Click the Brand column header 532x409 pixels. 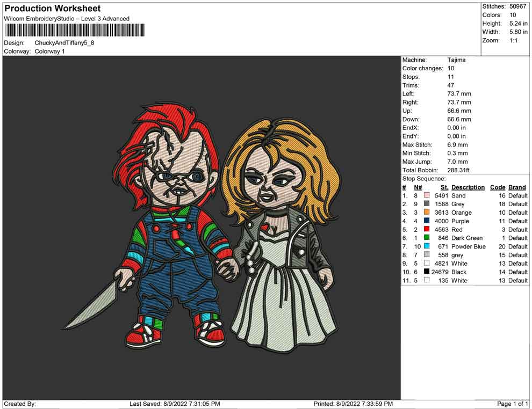point(517,187)
